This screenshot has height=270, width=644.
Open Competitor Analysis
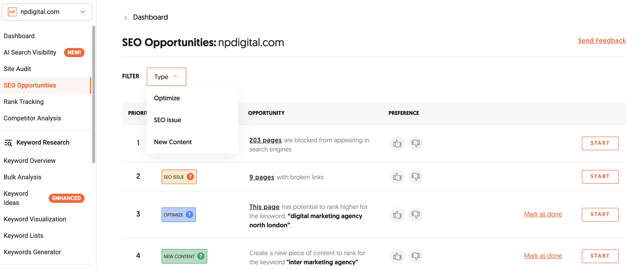click(32, 118)
